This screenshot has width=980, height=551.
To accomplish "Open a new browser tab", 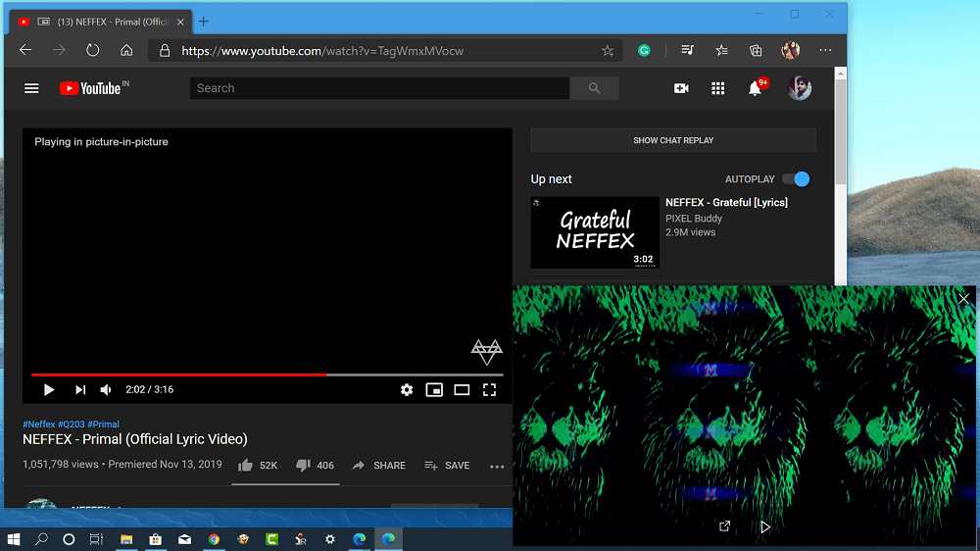I will [204, 22].
